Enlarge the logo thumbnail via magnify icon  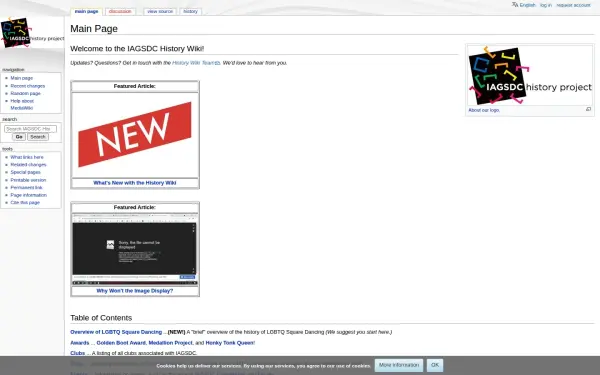coord(588,109)
